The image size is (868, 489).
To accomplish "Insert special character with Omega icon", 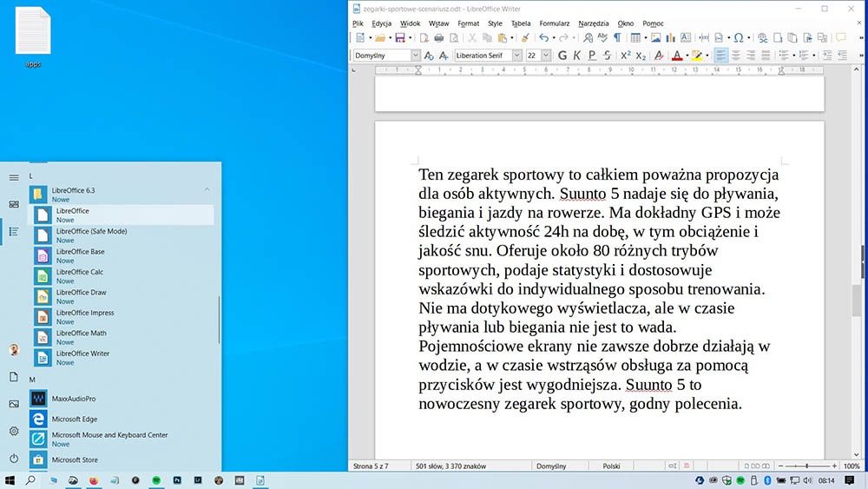I will 739,37.
